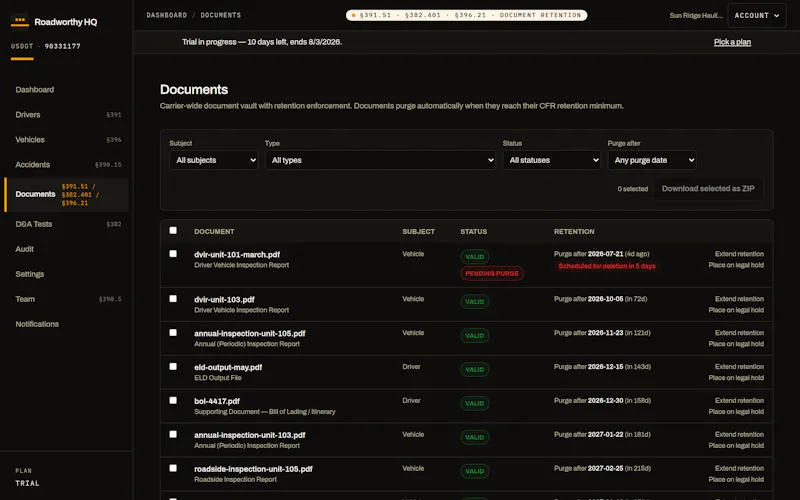Open the dvir-unit-103.pdf document name
This screenshot has width=800, height=500.
pos(224,299)
